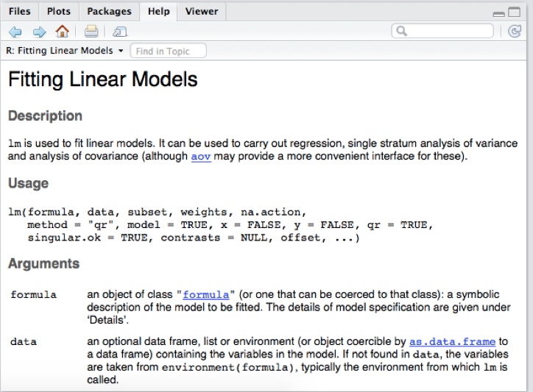The width and height of the screenshot is (533, 392).
Task: Go back to previous help topic
Action: point(15,32)
